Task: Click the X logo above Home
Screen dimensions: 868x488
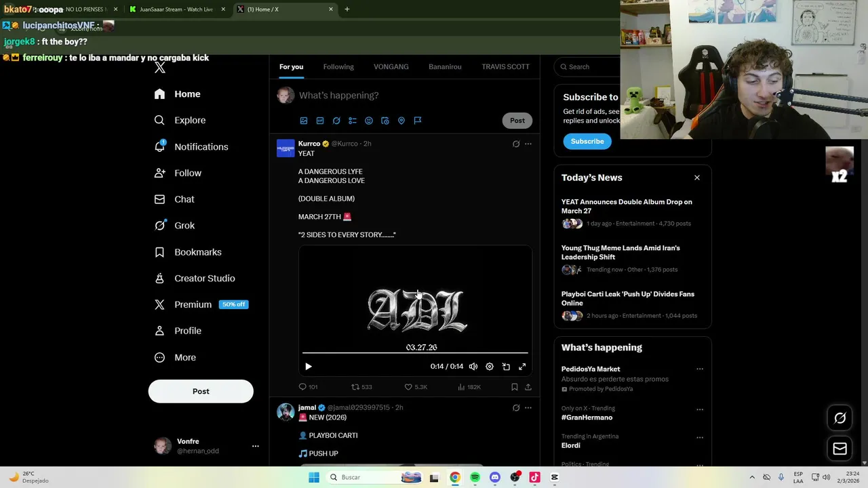Action: 160,68
